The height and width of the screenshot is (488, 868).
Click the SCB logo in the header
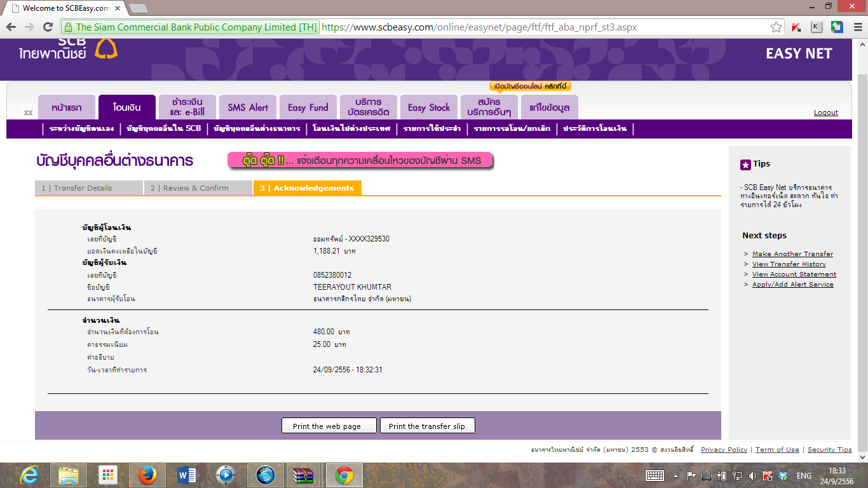point(68,49)
